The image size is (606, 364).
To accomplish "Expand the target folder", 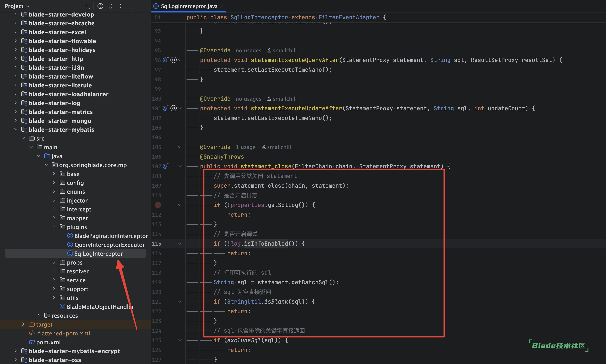I will (x=23, y=324).
